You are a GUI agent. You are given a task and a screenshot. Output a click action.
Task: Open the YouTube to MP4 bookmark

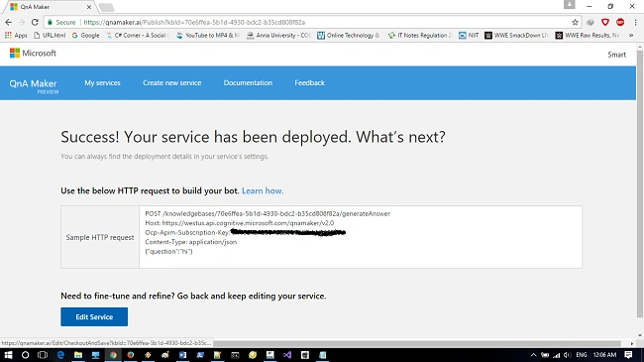pyautogui.click(x=208, y=36)
